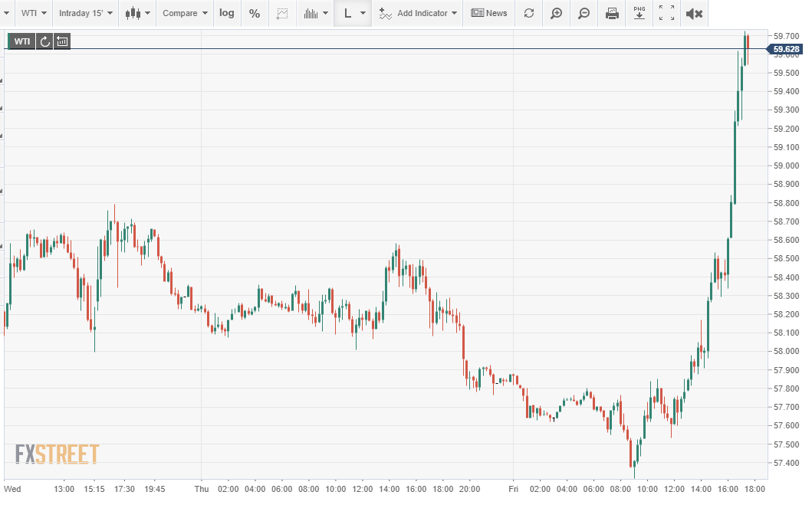Expand the Add Indicator dropdown arrow

(x=454, y=14)
